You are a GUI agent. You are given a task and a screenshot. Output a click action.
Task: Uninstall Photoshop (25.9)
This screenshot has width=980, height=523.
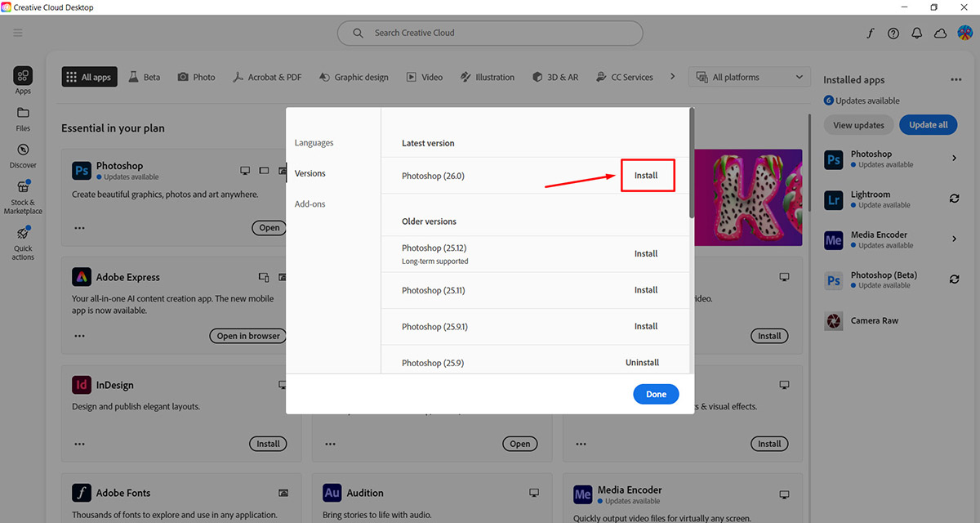pos(643,363)
